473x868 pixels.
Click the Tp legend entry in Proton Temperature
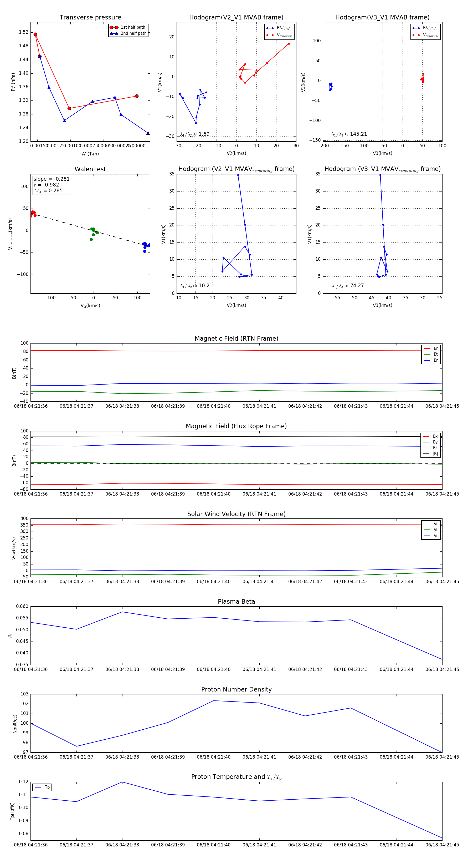click(42, 788)
